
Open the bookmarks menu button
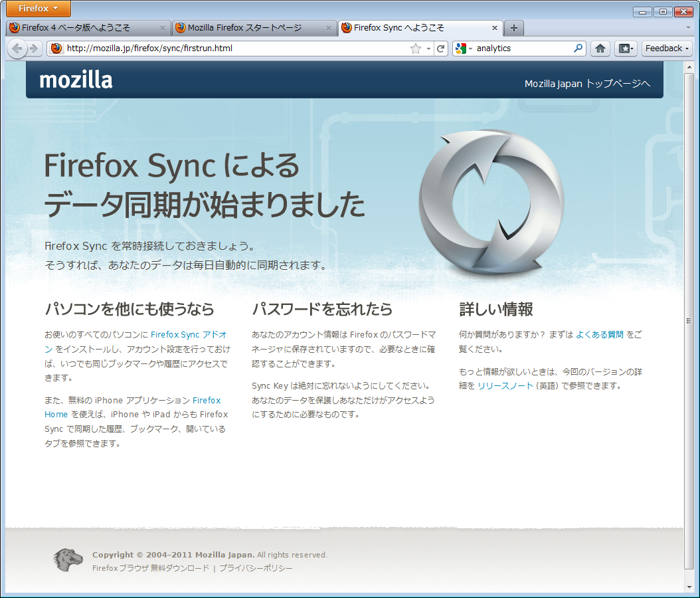coord(625,49)
